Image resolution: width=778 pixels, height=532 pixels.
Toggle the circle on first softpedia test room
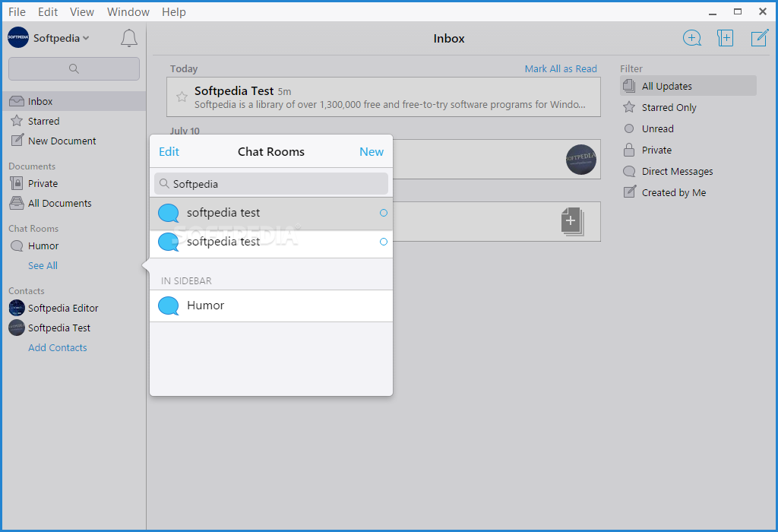point(384,213)
